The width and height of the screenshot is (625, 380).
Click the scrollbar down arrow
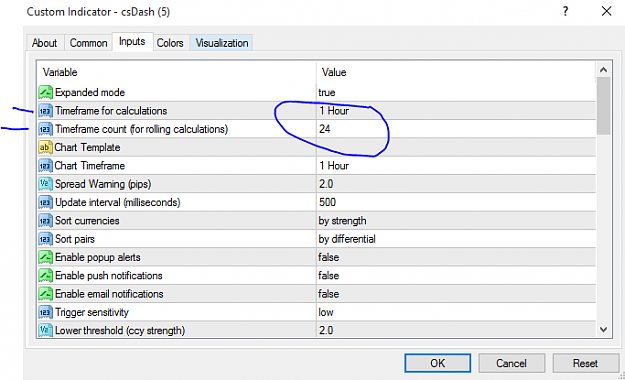point(603,330)
